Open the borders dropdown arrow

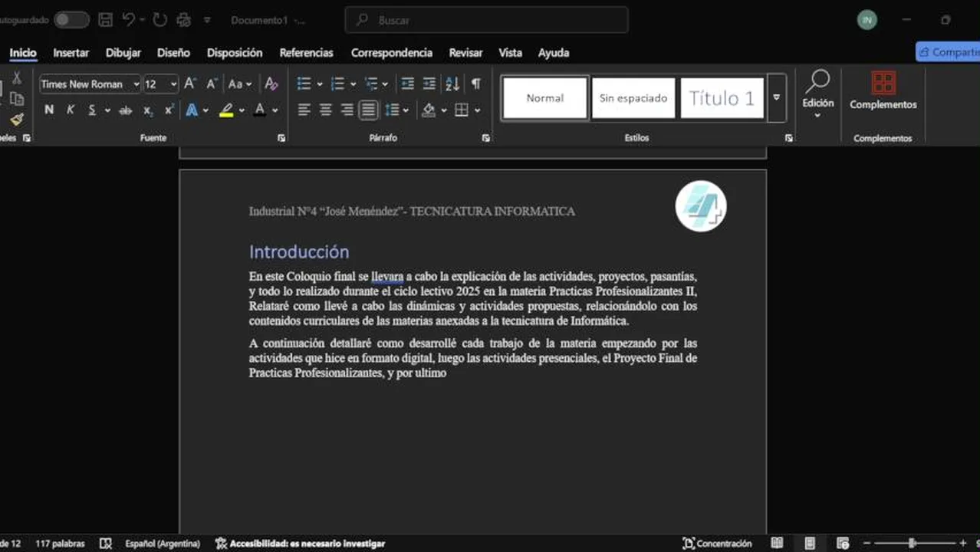click(x=478, y=110)
